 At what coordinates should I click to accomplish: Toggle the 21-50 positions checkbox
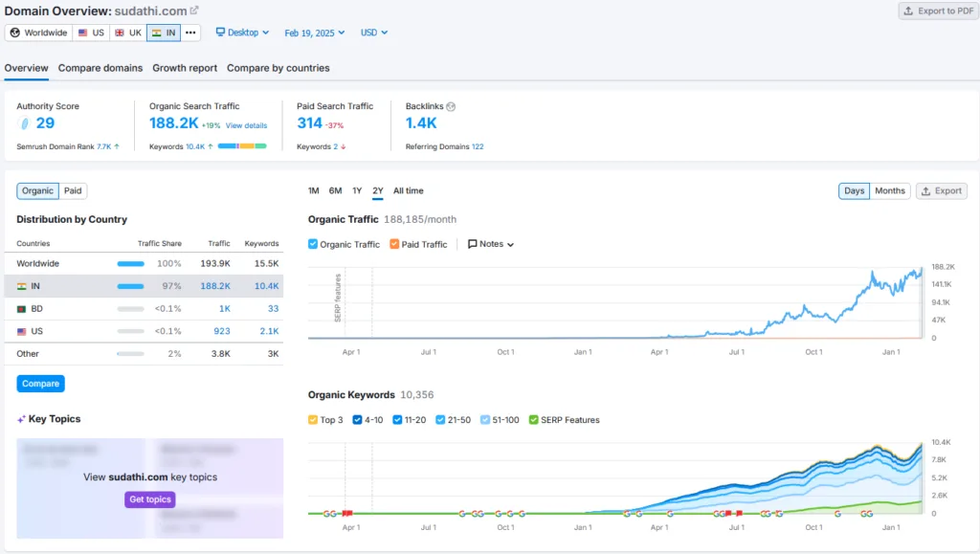point(440,420)
